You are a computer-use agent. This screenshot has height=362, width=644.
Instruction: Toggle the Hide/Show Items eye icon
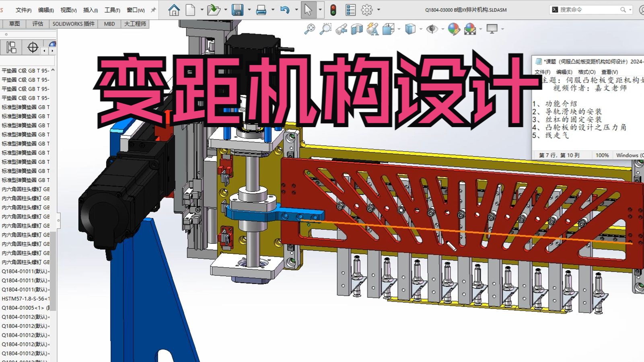pyautogui.click(x=432, y=29)
